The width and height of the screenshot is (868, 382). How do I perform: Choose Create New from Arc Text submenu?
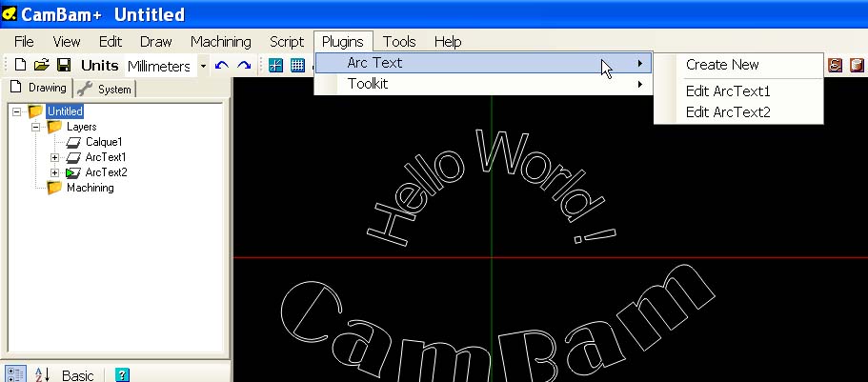[x=737, y=65]
